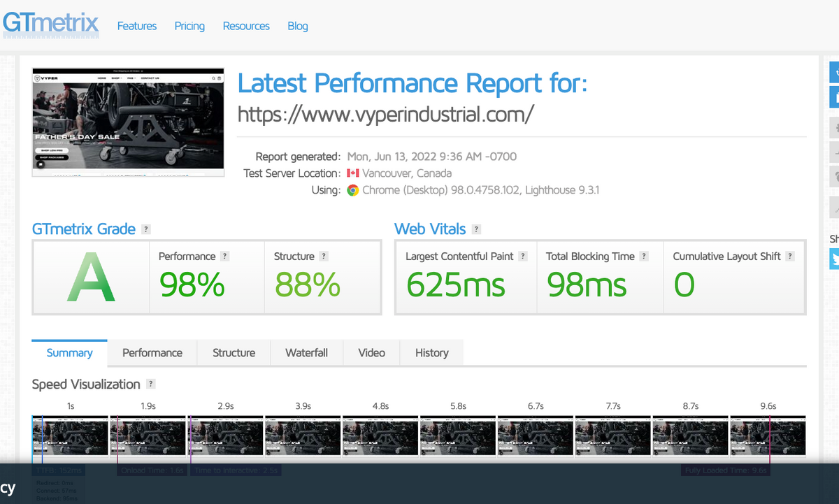Click Largest Contentful Paint help icon

(523, 257)
